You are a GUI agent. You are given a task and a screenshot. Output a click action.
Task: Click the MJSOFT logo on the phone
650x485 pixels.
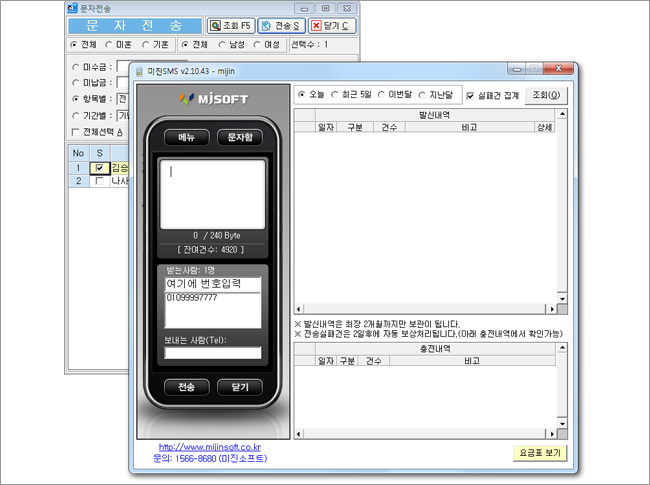click(x=211, y=100)
